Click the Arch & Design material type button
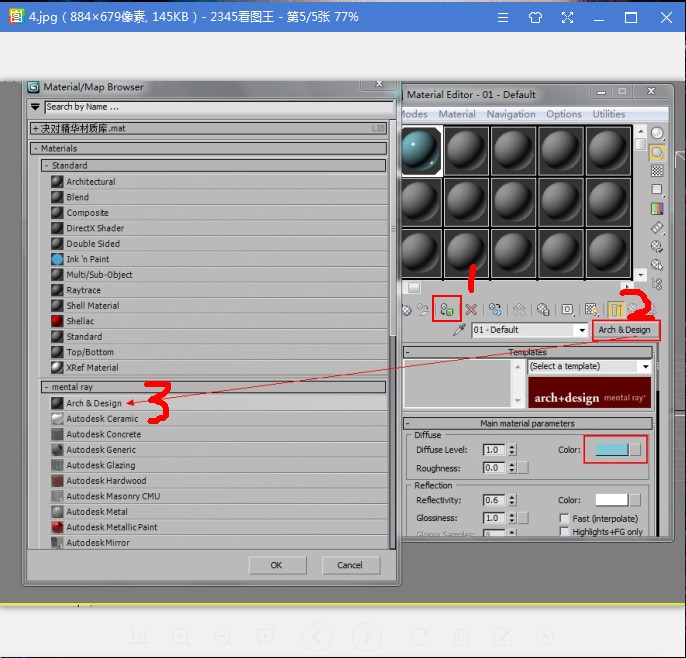The height and width of the screenshot is (658, 686). [x=625, y=330]
